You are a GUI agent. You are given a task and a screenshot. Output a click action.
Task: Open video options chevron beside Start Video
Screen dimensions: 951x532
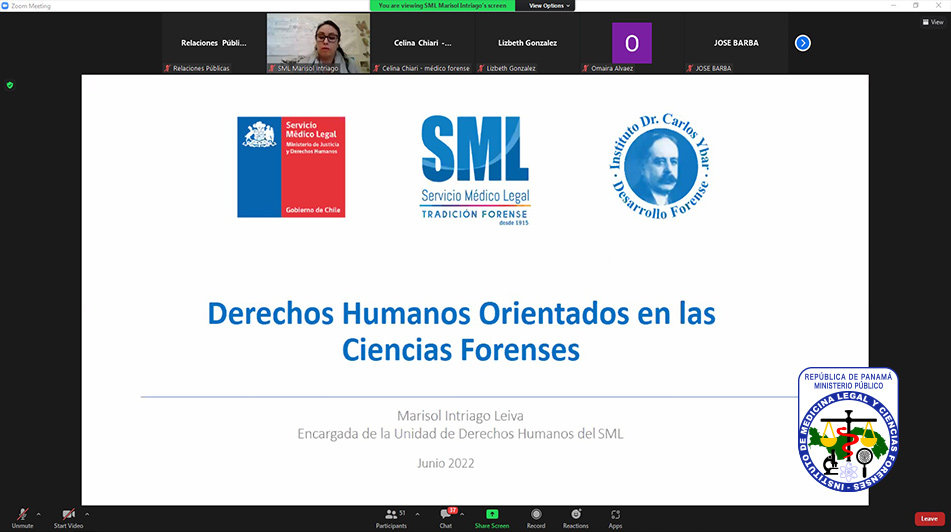click(x=87, y=514)
